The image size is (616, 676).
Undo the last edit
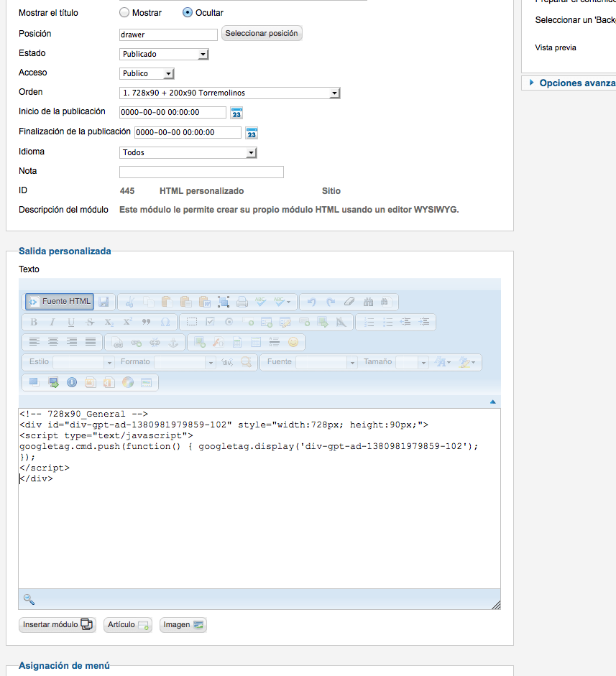(x=311, y=302)
